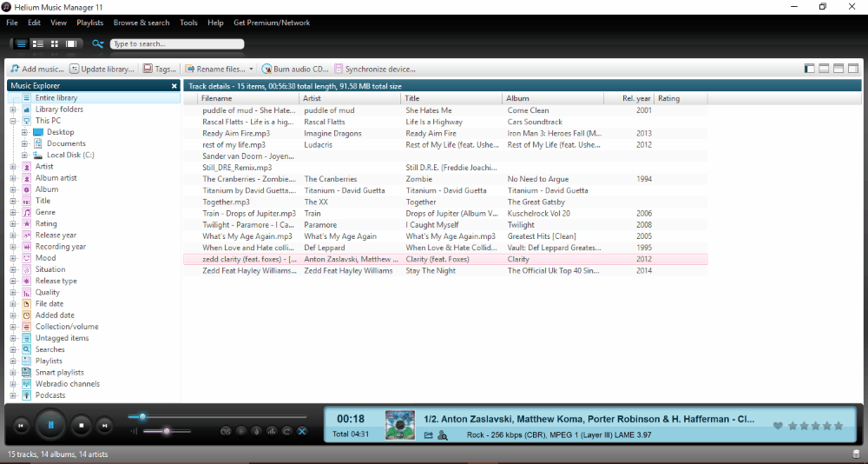The height and width of the screenshot is (464, 868).
Task: Open the Tools menu
Action: point(188,23)
